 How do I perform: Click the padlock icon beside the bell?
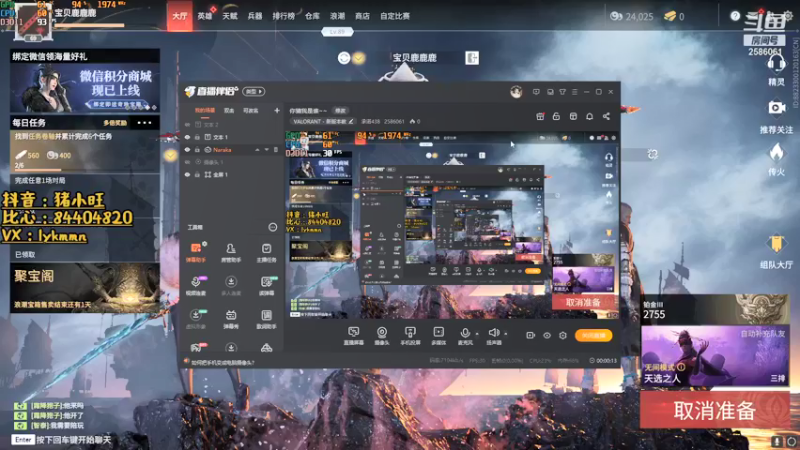556,116
